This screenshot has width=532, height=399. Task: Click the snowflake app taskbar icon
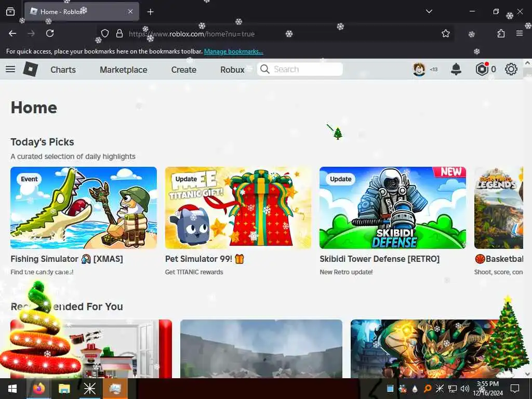[89, 389]
